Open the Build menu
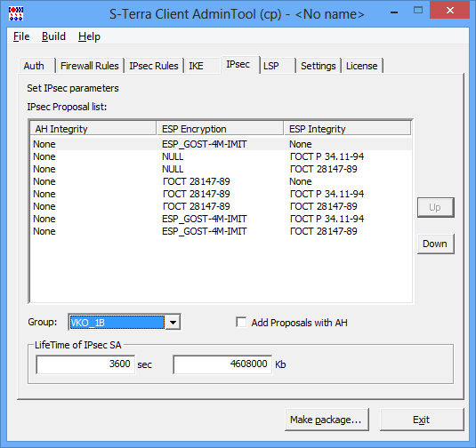This screenshot has height=448, width=476. coord(53,36)
